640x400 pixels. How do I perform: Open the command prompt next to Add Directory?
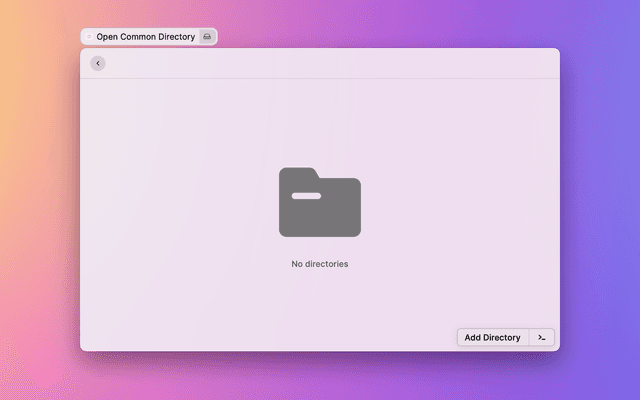[541, 338]
